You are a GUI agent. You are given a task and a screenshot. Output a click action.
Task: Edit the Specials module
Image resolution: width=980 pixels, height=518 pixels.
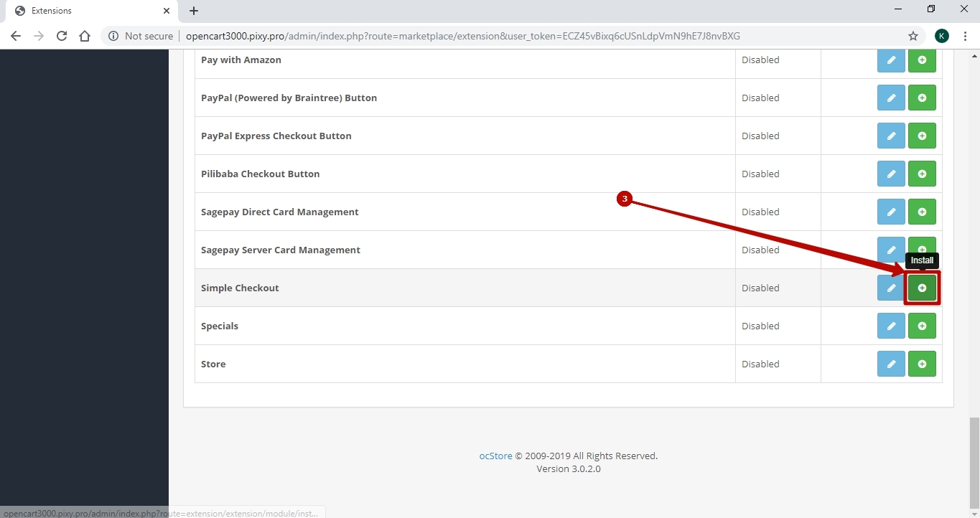pos(891,326)
